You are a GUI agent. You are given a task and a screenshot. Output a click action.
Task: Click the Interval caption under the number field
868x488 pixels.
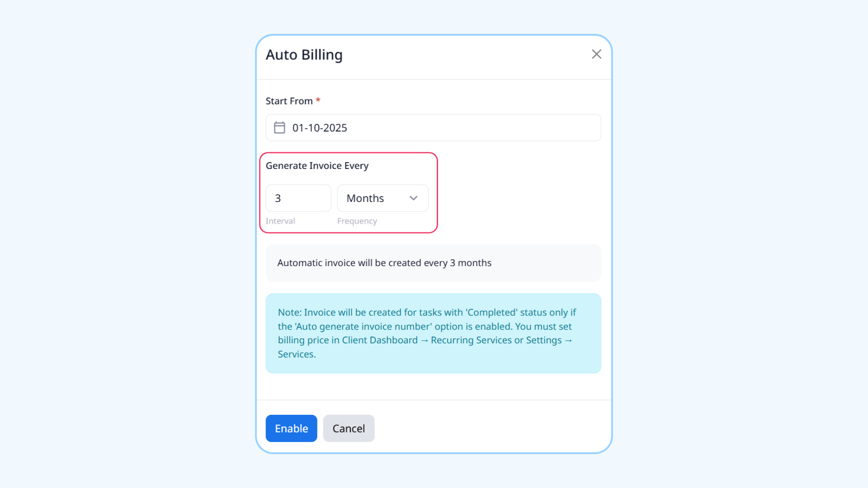(x=280, y=221)
